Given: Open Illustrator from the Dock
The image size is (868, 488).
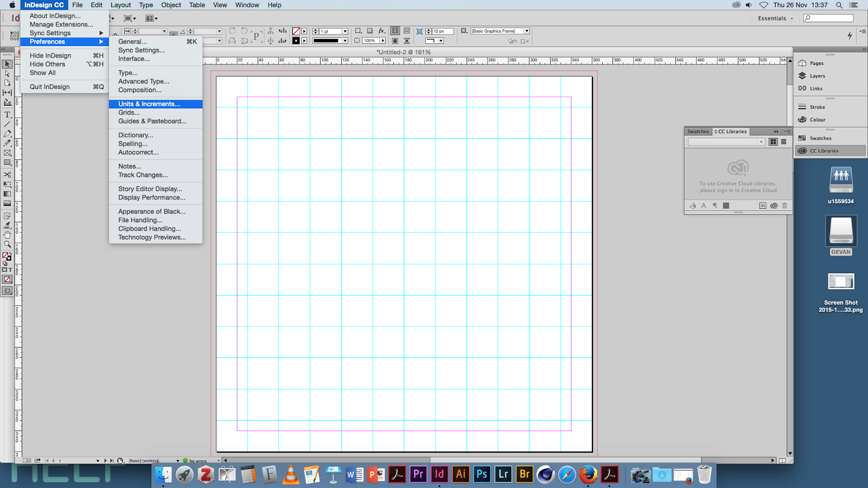Looking at the screenshot, I should coord(461,474).
